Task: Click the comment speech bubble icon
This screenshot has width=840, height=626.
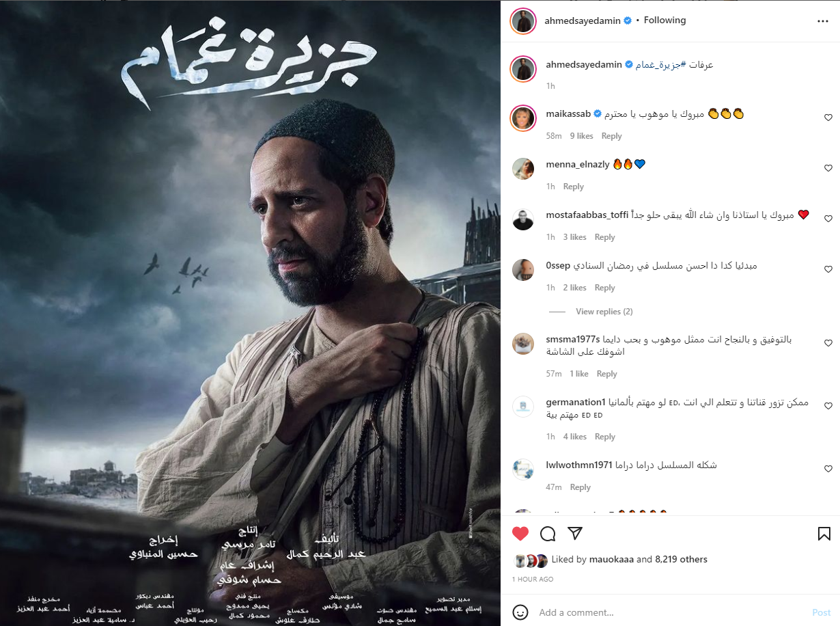Action: click(x=548, y=534)
